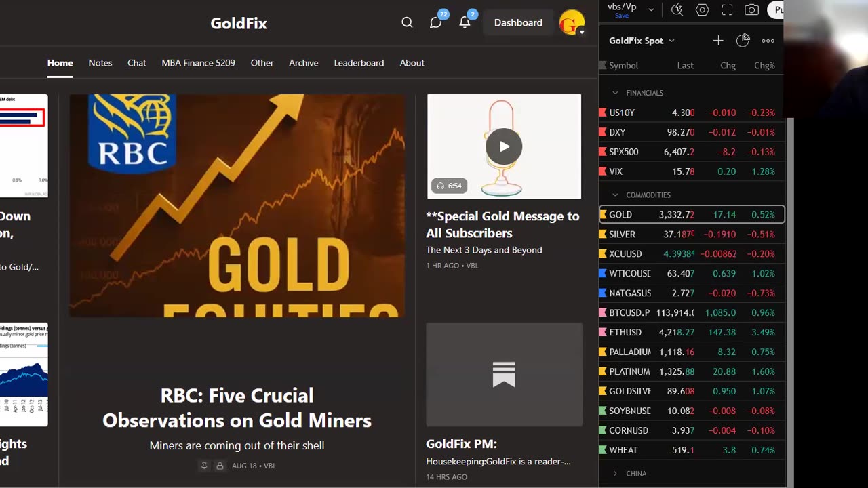Open the Chat tab
Image resolution: width=868 pixels, height=488 pixels.
[x=136, y=63]
